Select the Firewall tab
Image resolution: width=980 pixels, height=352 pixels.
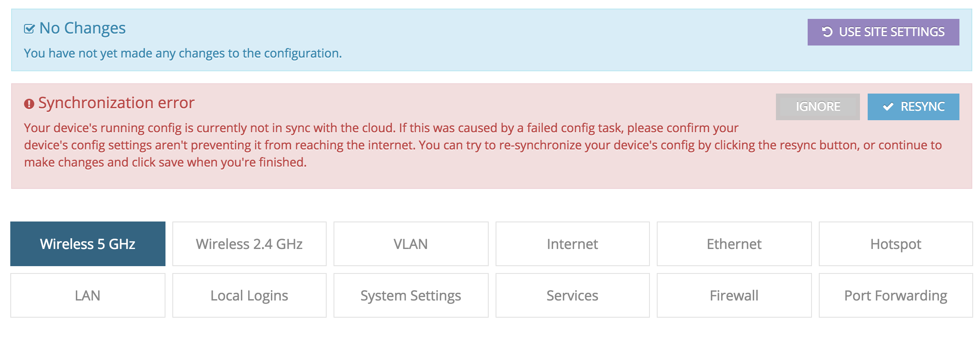734,295
